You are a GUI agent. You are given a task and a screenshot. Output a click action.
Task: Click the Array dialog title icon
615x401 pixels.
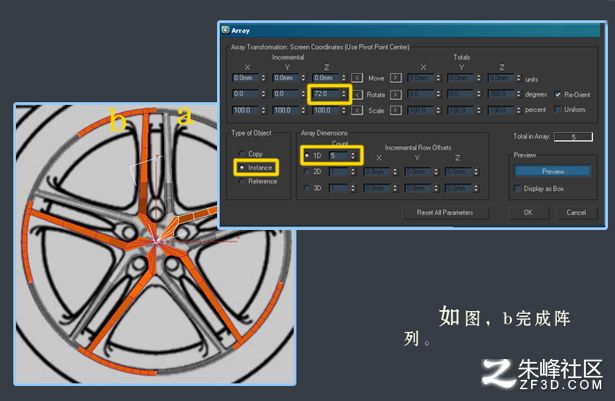point(226,30)
